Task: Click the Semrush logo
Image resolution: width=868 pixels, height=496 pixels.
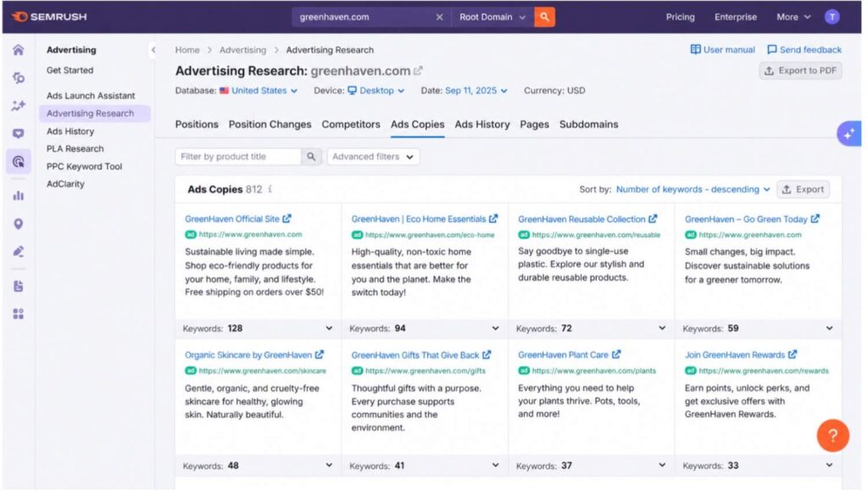Action: coord(49,17)
